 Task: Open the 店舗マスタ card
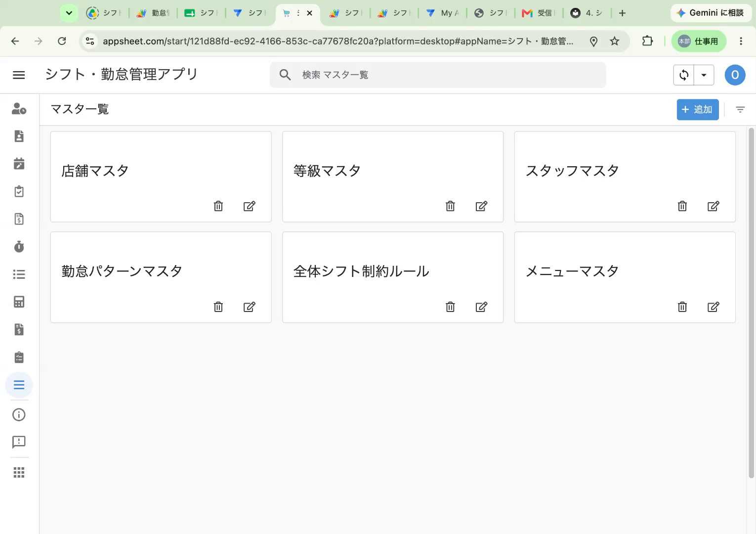161,177
